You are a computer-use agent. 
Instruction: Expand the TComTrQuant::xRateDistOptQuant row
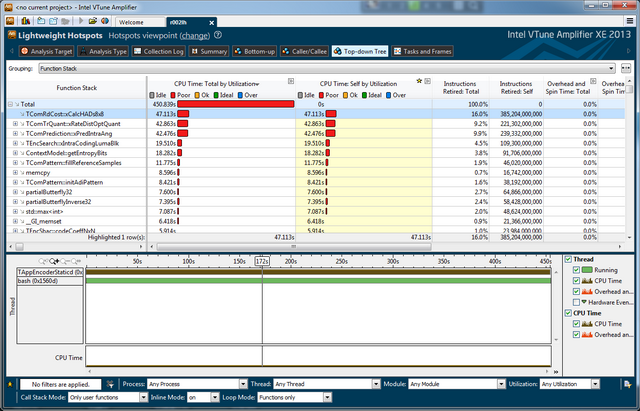[16, 124]
